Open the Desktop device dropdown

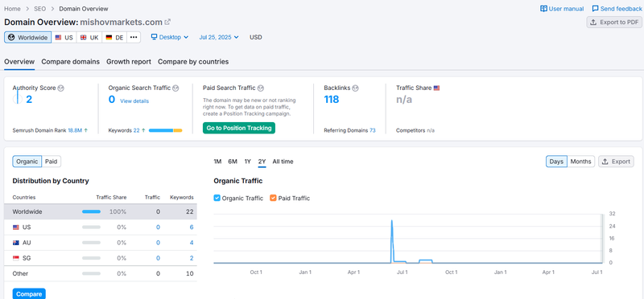(x=170, y=37)
